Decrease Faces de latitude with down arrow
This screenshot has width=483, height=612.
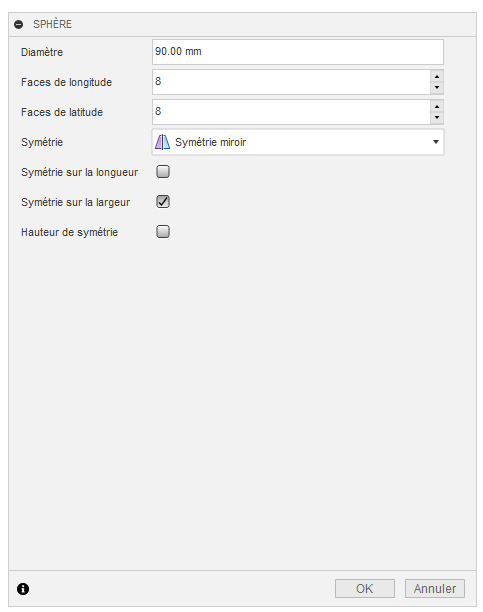click(437, 118)
